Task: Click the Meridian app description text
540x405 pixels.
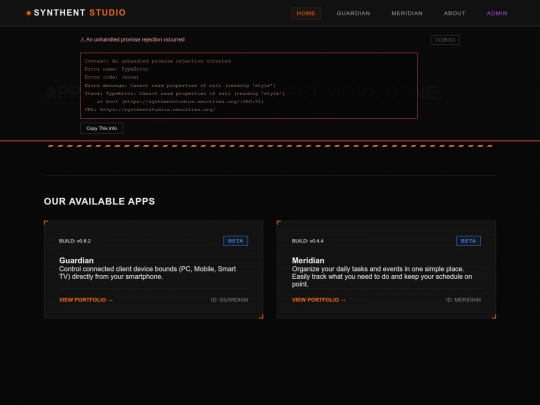Action: (x=382, y=277)
